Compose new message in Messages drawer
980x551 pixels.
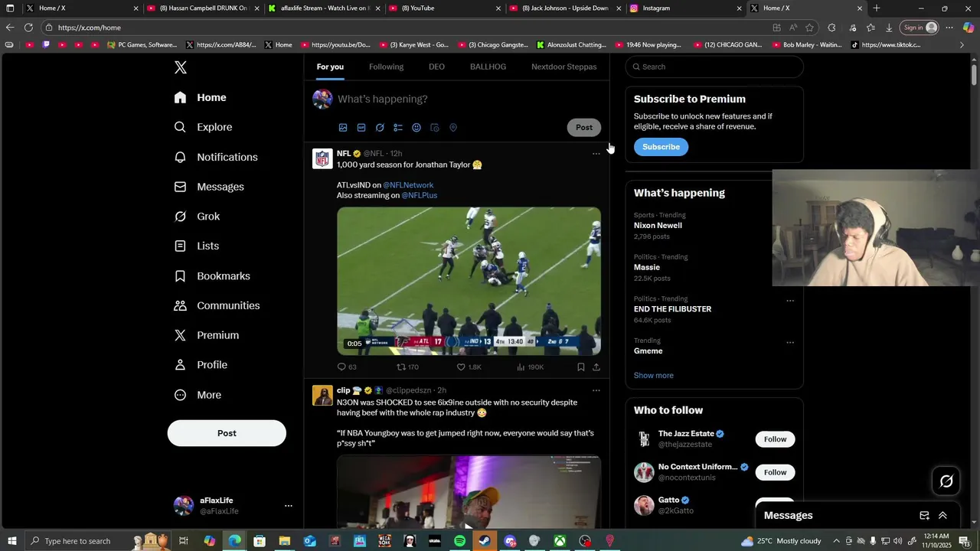point(924,516)
